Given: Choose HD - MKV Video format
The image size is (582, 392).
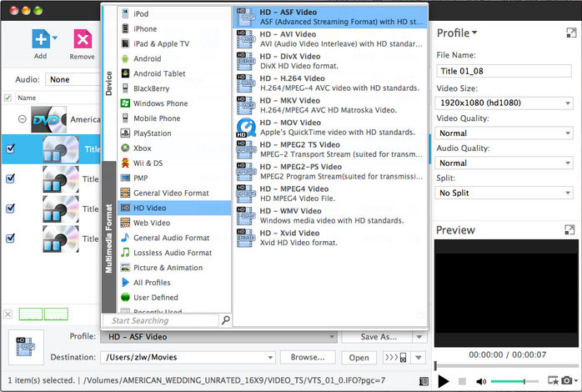Looking at the screenshot, I should point(330,105).
